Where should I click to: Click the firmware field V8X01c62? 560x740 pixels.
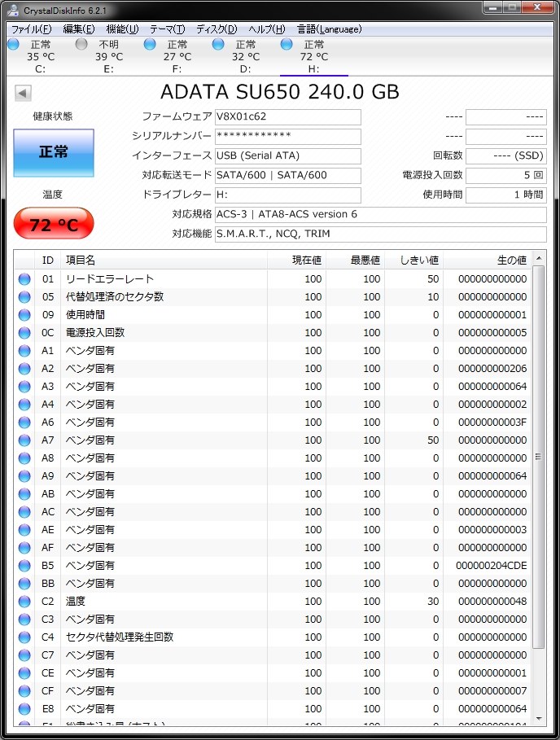(288, 116)
